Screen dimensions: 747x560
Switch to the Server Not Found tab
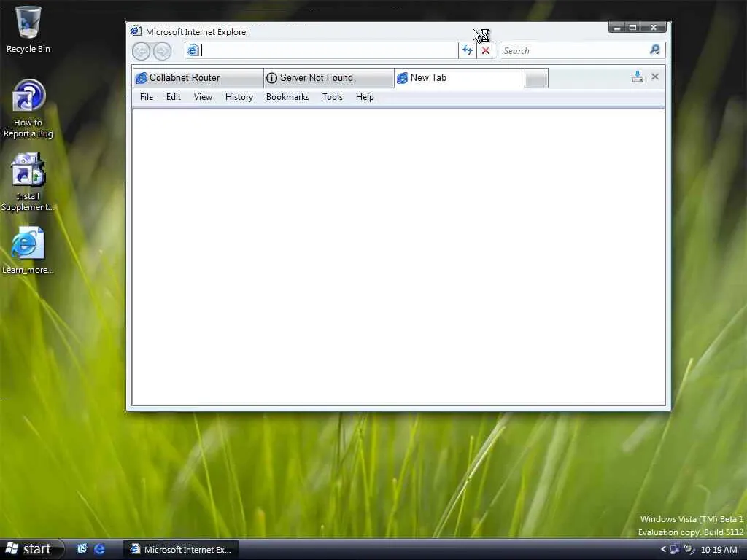pyautogui.click(x=329, y=77)
